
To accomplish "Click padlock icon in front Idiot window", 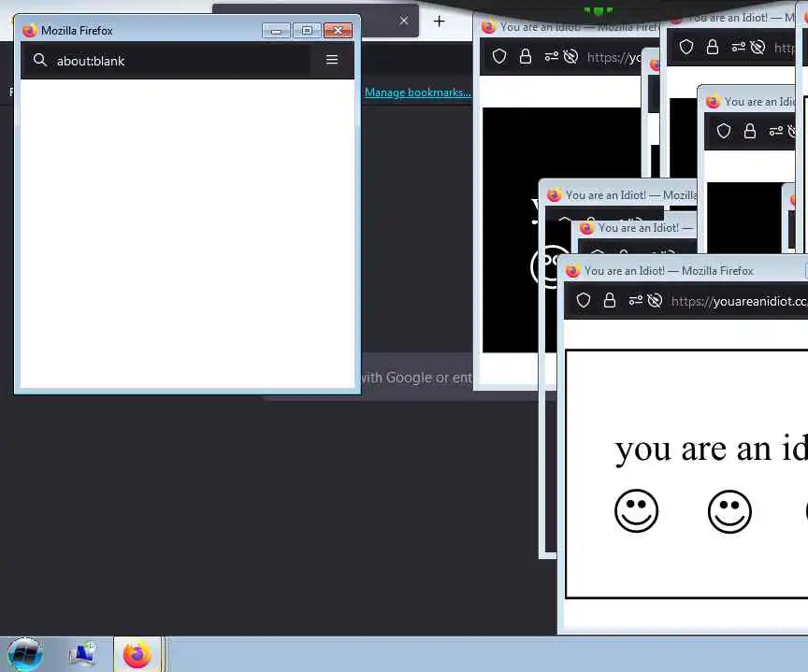I will [610, 300].
